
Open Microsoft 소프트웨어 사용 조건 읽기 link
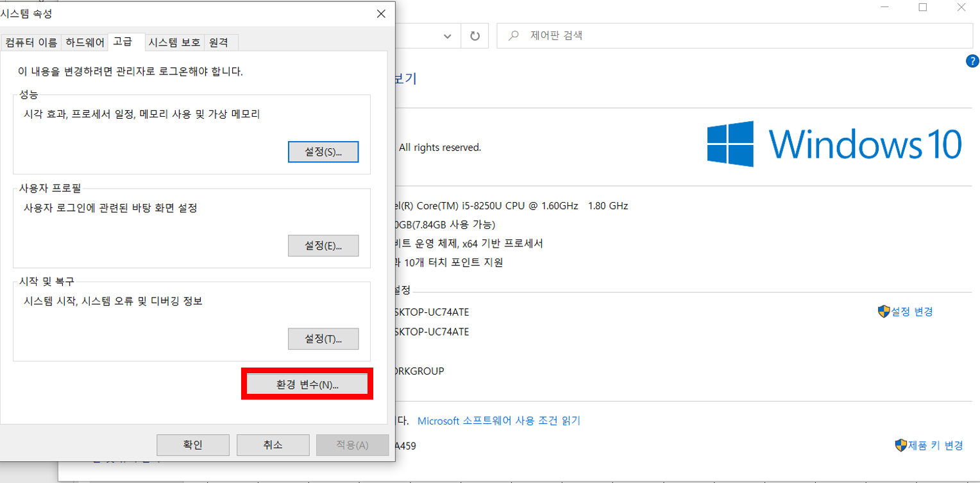499,421
